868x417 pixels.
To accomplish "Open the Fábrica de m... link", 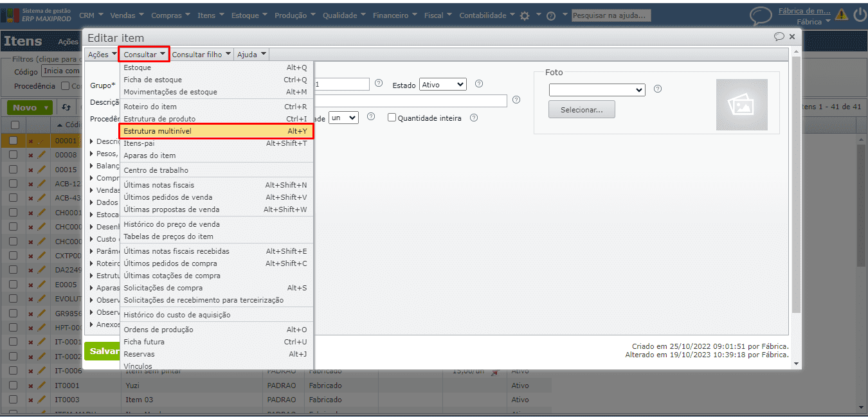I will 804,11.
